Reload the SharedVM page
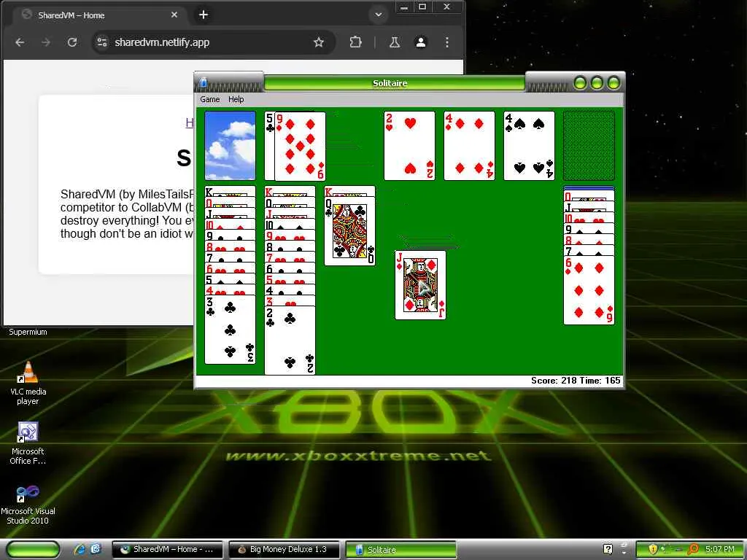 [x=72, y=42]
